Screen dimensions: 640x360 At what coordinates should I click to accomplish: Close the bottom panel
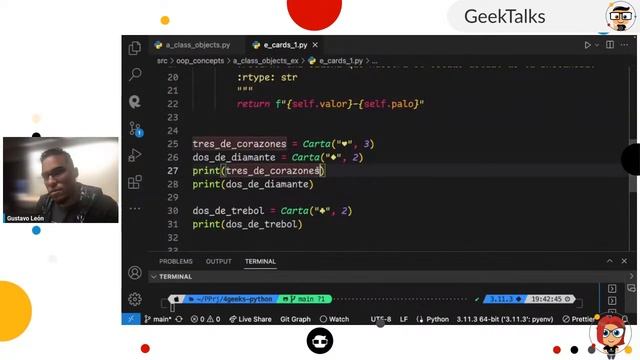[x=624, y=261]
